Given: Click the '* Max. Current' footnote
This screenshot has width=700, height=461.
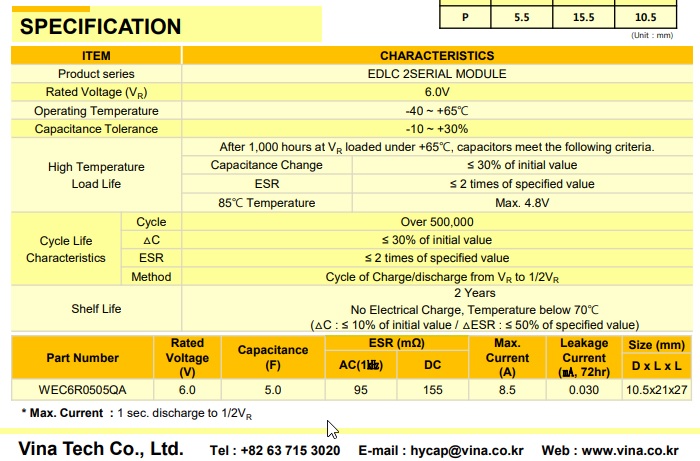Looking at the screenshot, I should point(137,414).
